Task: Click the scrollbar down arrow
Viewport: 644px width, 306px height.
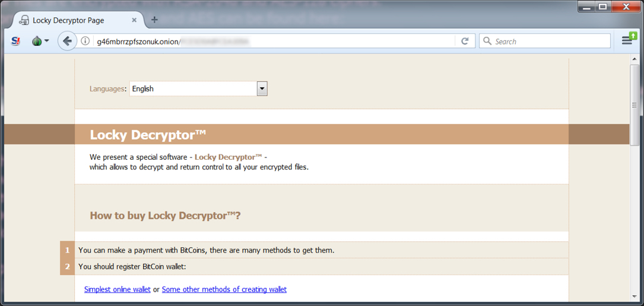Action: (635, 297)
